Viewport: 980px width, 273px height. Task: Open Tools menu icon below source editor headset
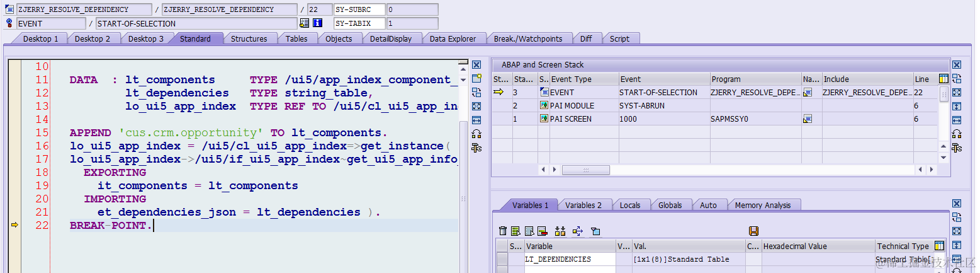pos(476,148)
